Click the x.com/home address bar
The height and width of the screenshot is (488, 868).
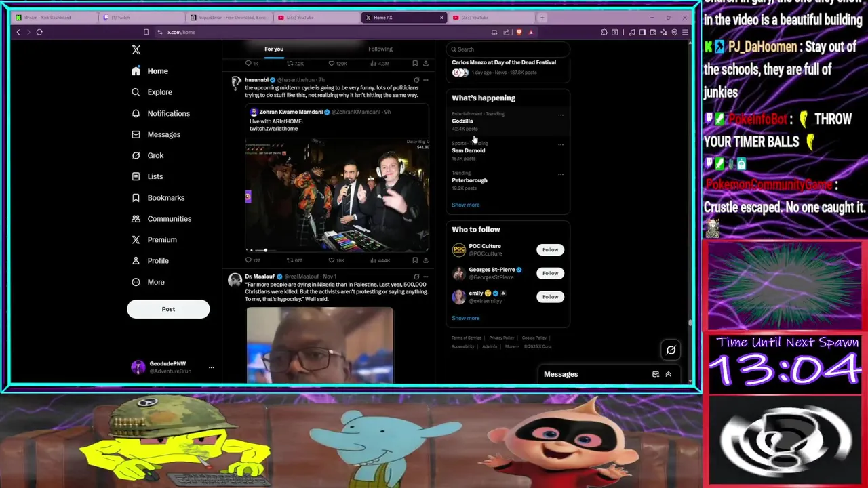[181, 32]
